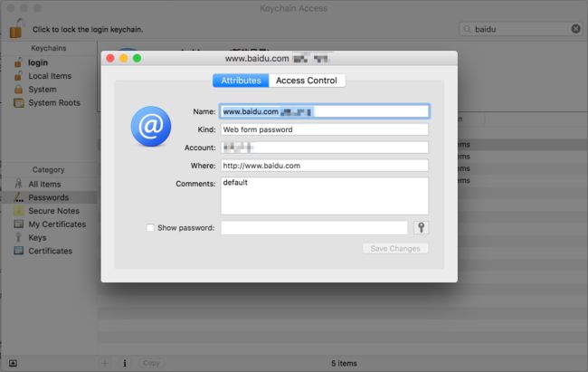Click the login keychain lock icon in sidebar
The image size is (588, 372).
(18, 62)
